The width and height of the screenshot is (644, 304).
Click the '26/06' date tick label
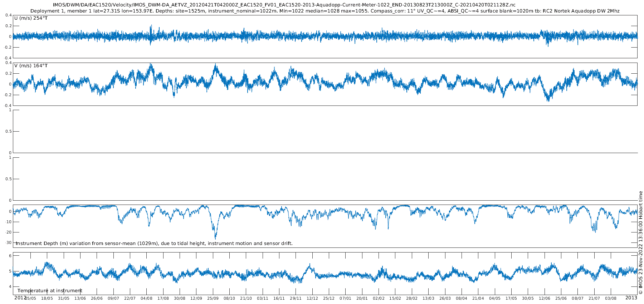[97, 298]
